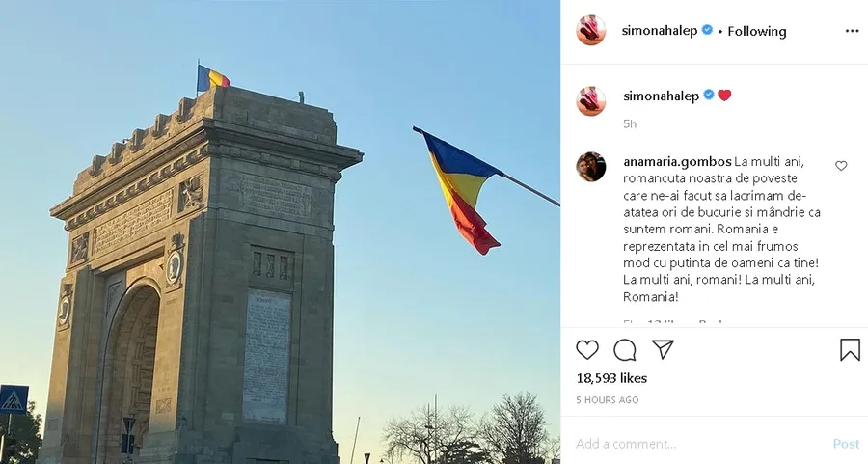Image resolution: width=868 pixels, height=464 pixels.
Task: Click verified badge next to header username
Action: [x=707, y=30]
